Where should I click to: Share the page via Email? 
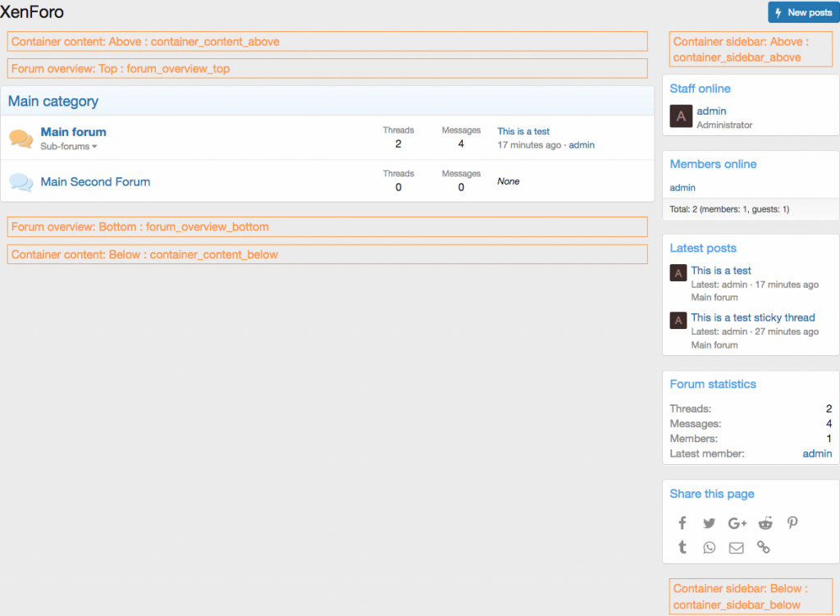pos(736,547)
